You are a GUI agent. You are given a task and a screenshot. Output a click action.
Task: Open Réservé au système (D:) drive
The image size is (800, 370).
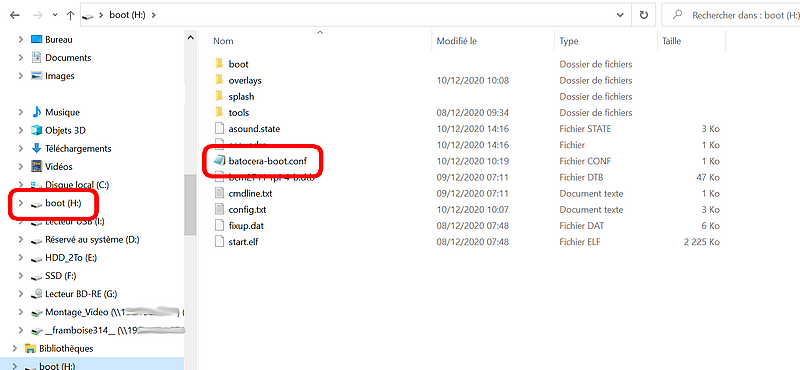(92, 239)
